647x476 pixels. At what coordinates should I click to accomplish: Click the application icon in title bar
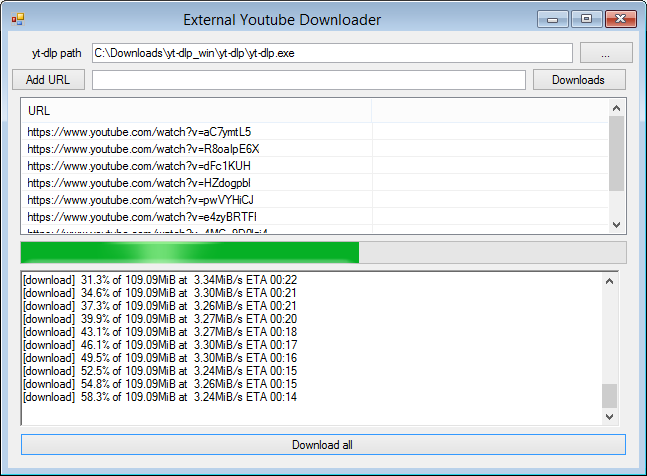point(18,19)
